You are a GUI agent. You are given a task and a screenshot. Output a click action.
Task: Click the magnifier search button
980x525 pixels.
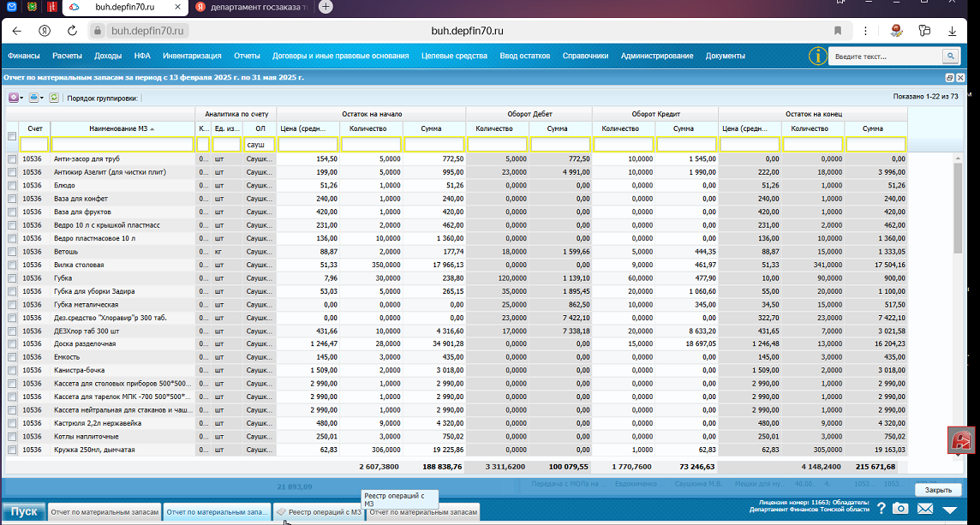point(951,57)
